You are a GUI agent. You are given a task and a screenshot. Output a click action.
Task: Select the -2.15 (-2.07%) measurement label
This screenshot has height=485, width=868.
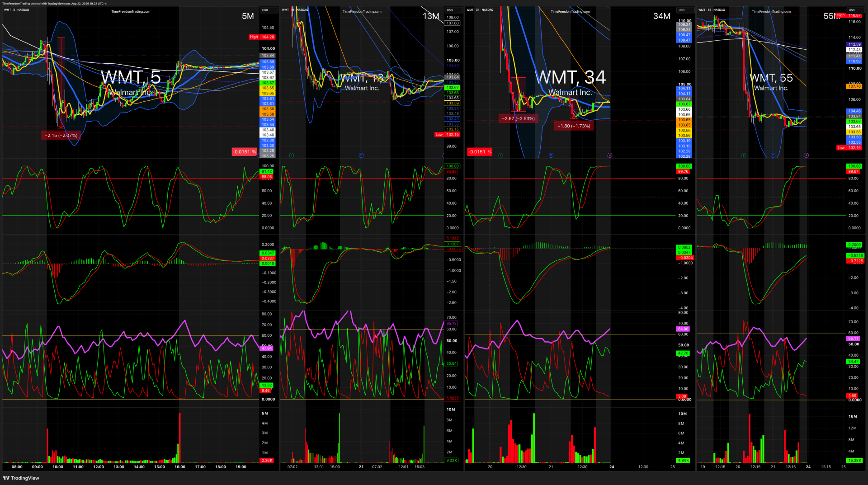(x=61, y=135)
